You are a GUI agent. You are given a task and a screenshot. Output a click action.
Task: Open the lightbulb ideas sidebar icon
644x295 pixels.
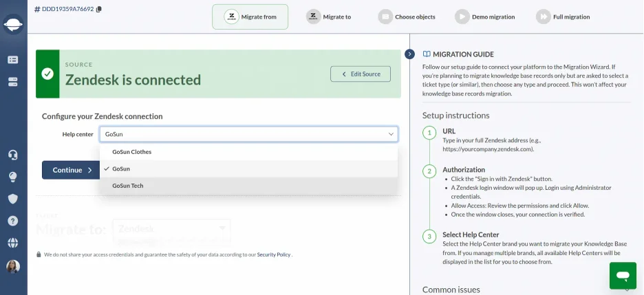pyautogui.click(x=13, y=177)
